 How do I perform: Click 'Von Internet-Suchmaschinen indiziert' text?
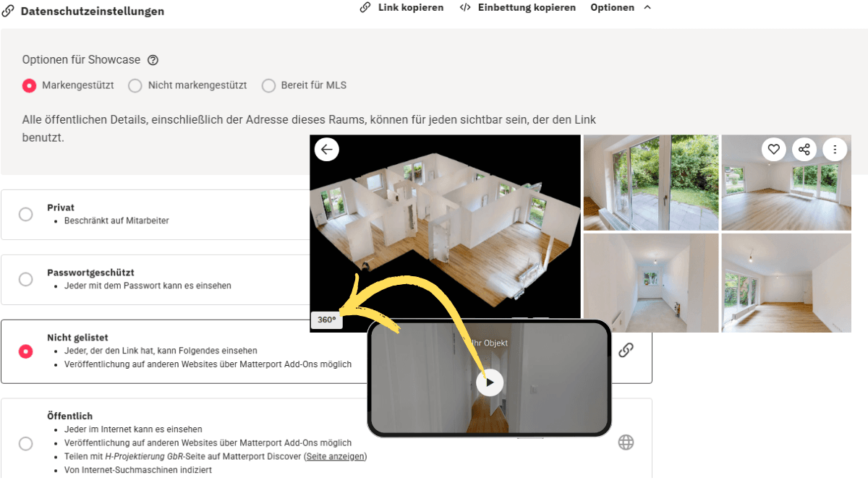coord(138,470)
